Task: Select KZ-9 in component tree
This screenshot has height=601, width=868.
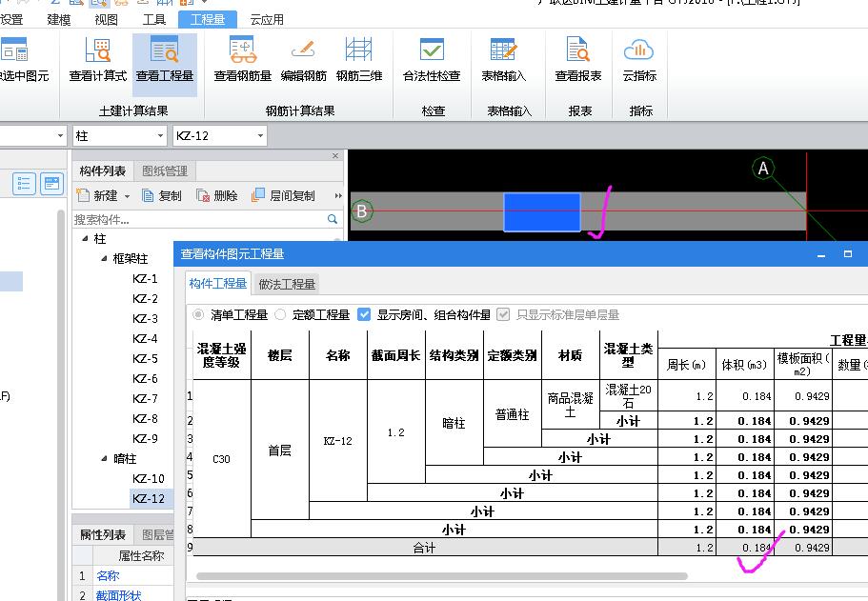Action: point(145,438)
